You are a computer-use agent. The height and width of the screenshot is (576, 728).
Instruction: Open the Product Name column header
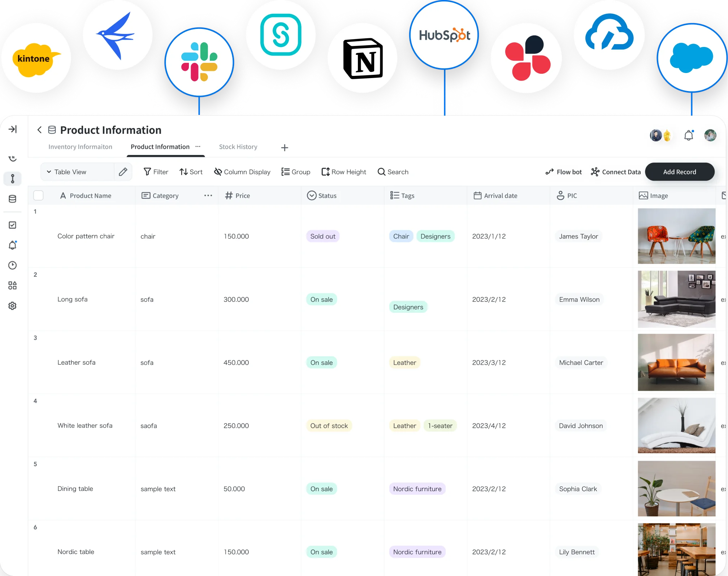coord(86,195)
